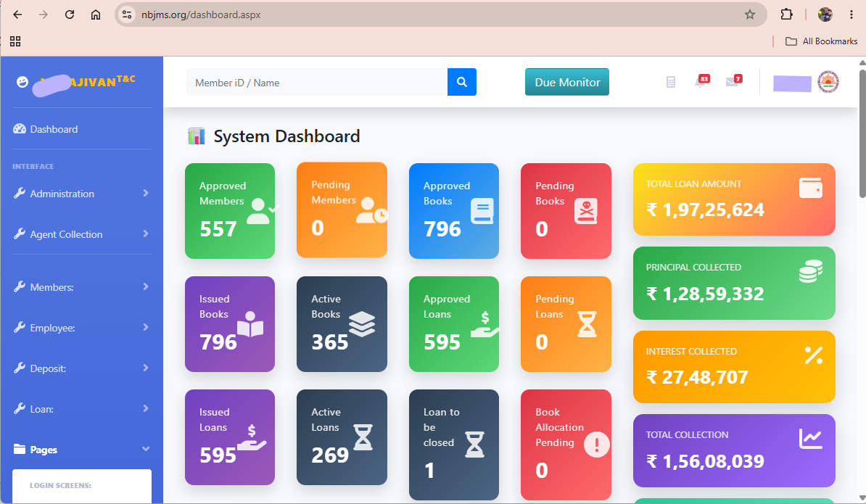
Task: Click the ₹ 1,97,25,624 total loan amount
Action: pyautogui.click(x=705, y=210)
